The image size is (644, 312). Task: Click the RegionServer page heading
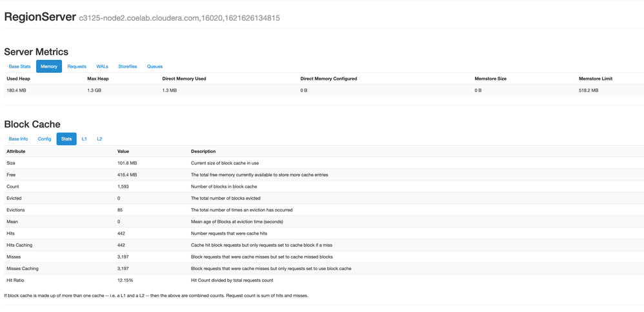click(40, 17)
